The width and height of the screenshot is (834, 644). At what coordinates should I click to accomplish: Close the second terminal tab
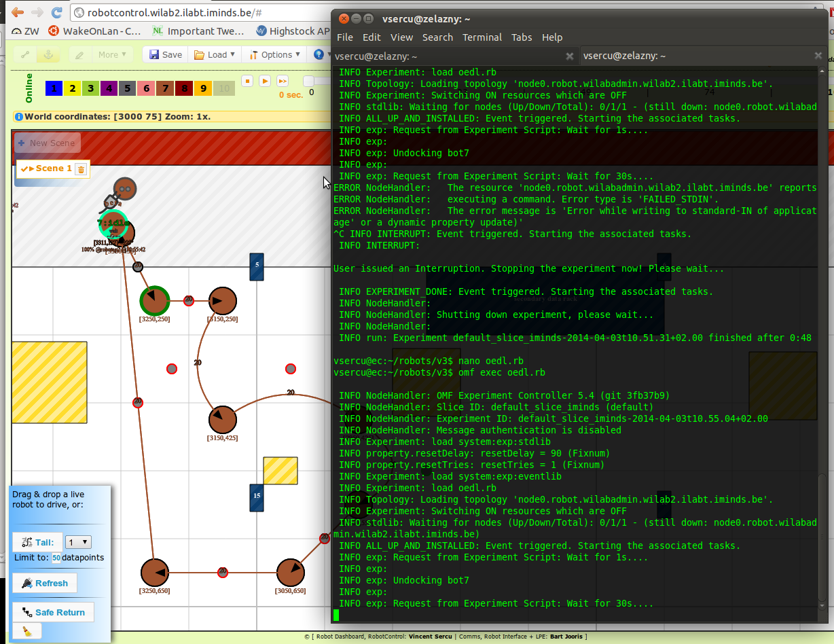tap(818, 56)
